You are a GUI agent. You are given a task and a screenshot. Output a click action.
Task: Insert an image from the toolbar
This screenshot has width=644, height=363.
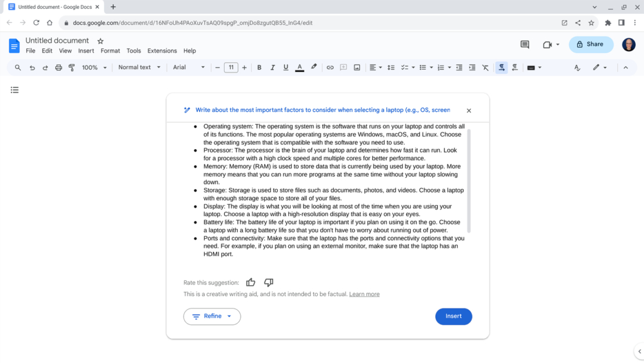(x=356, y=67)
